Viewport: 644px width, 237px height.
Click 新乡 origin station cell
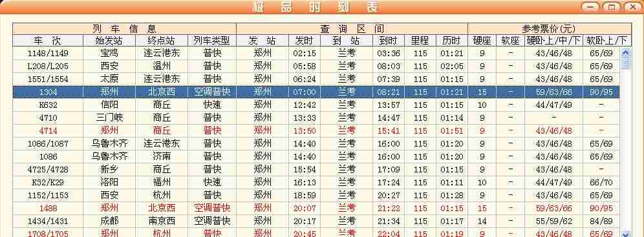pos(109,169)
